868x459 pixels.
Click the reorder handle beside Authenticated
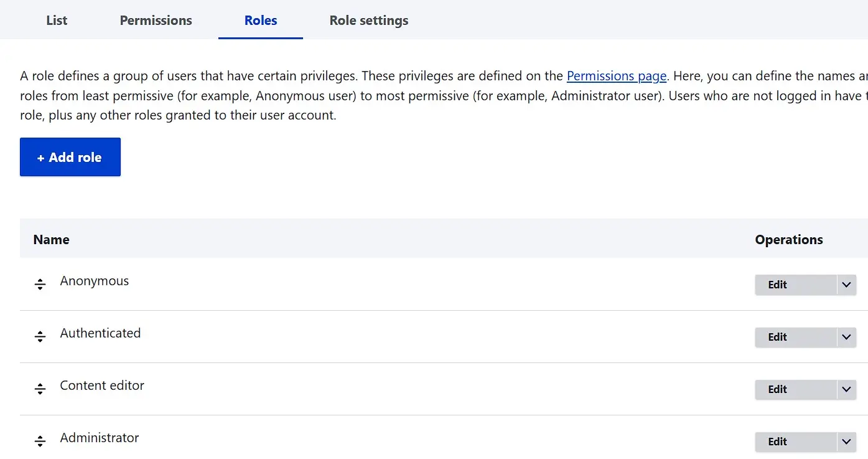40,336
